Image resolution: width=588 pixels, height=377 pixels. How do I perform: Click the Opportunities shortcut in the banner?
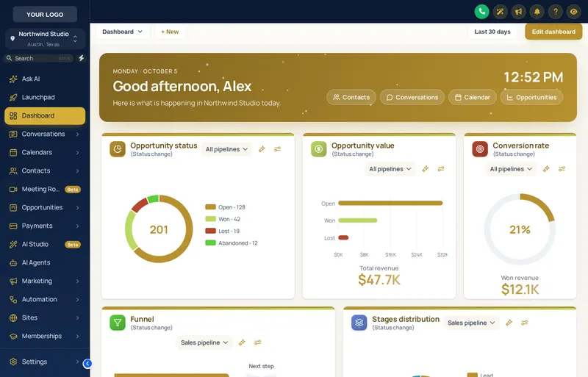coord(531,97)
